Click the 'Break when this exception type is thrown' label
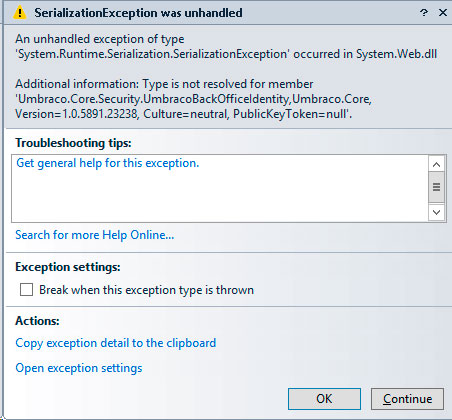This screenshot has width=452, height=420. [x=146, y=290]
